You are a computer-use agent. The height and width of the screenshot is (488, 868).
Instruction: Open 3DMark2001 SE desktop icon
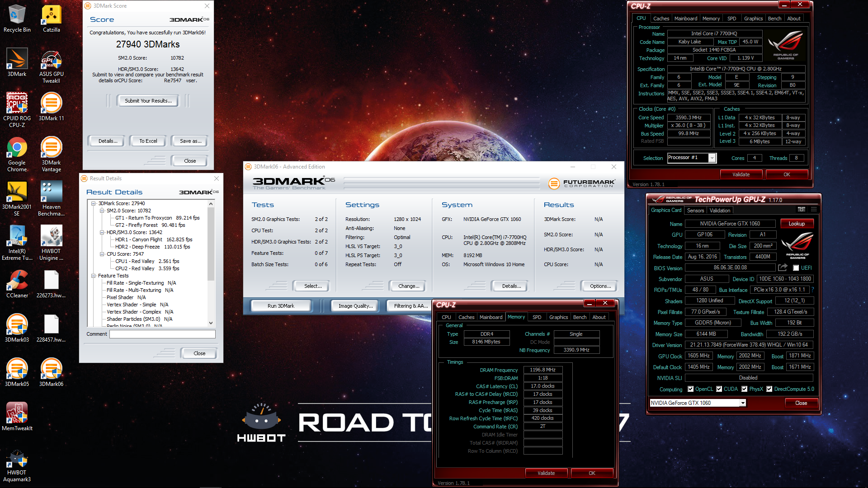click(x=17, y=198)
